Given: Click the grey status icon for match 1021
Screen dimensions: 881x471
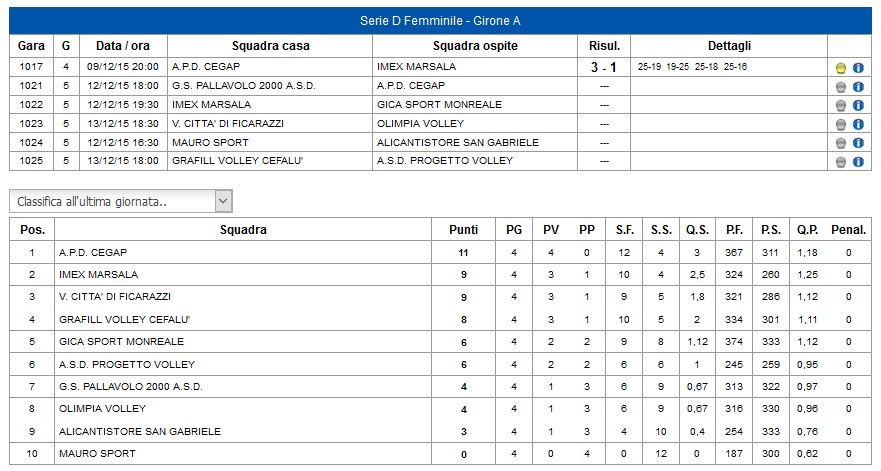Looking at the screenshot, I should coord(841,87).
